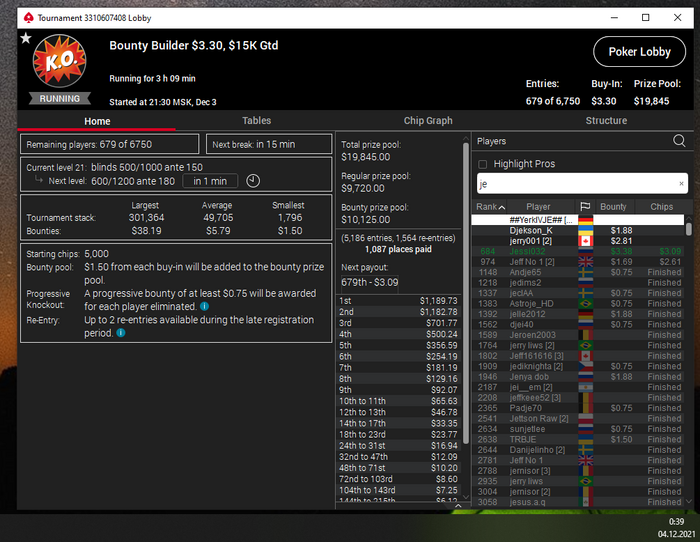Select player jerry001 [2] row
Viewport: 700px width, 542px height.
(x=578, y=241)
